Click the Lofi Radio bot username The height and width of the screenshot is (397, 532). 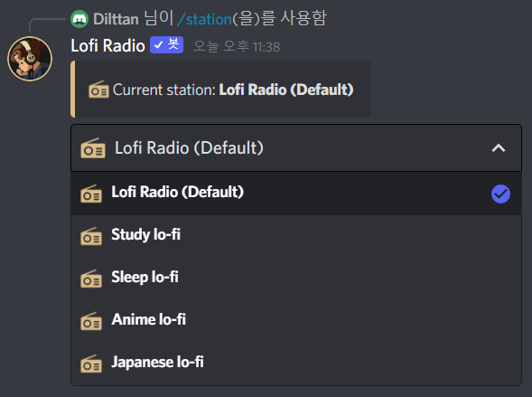(x=107, y=45)
